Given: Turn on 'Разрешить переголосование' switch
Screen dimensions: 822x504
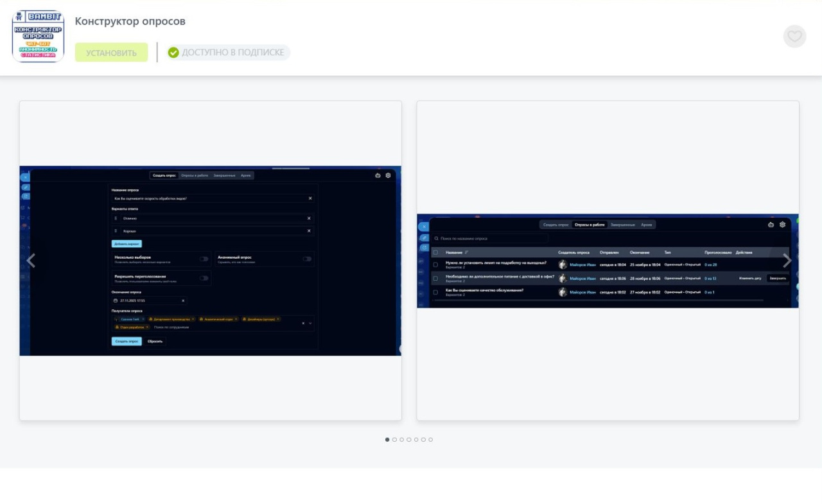Looking at the screenshot, I should (x=204, y=278).
